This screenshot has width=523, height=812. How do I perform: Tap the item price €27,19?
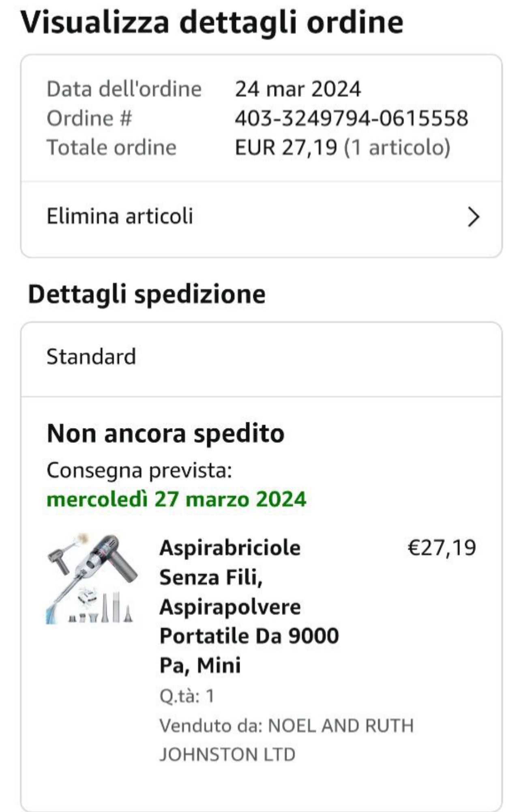(x=442, y=547)
